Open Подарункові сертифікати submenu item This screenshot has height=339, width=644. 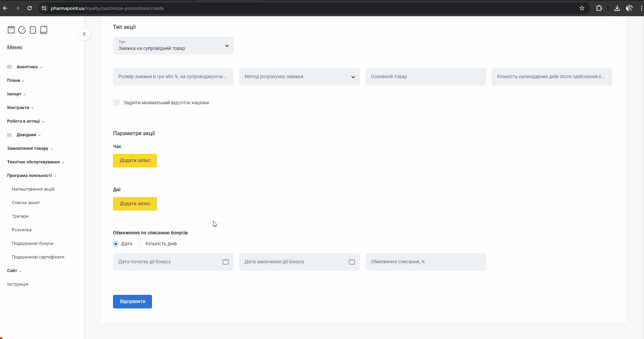[x=38, y=257]
